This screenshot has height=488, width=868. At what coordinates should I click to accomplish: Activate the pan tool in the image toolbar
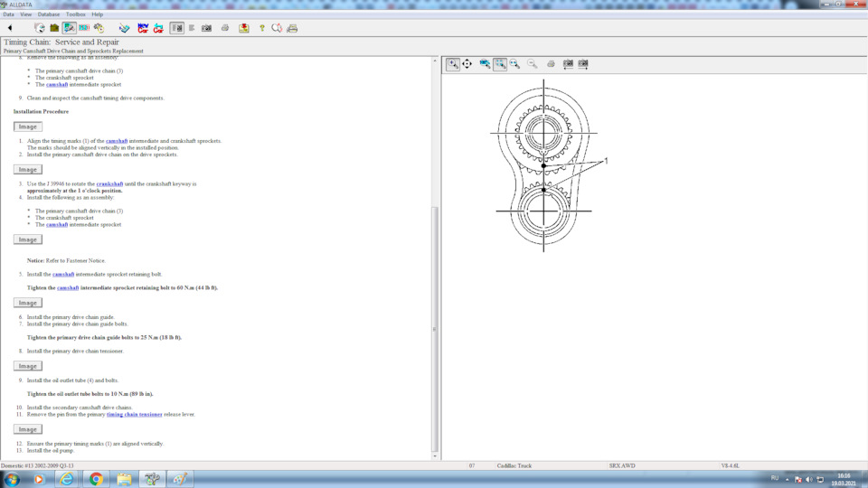467,64
